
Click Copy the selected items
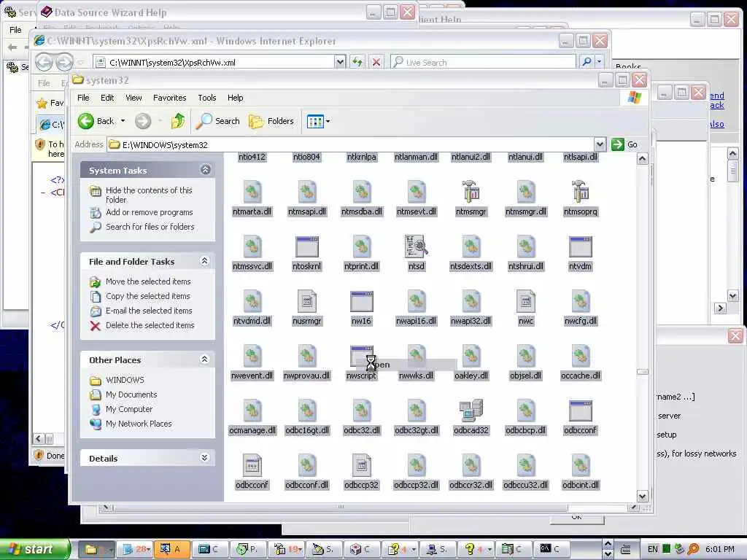point(147,296)
